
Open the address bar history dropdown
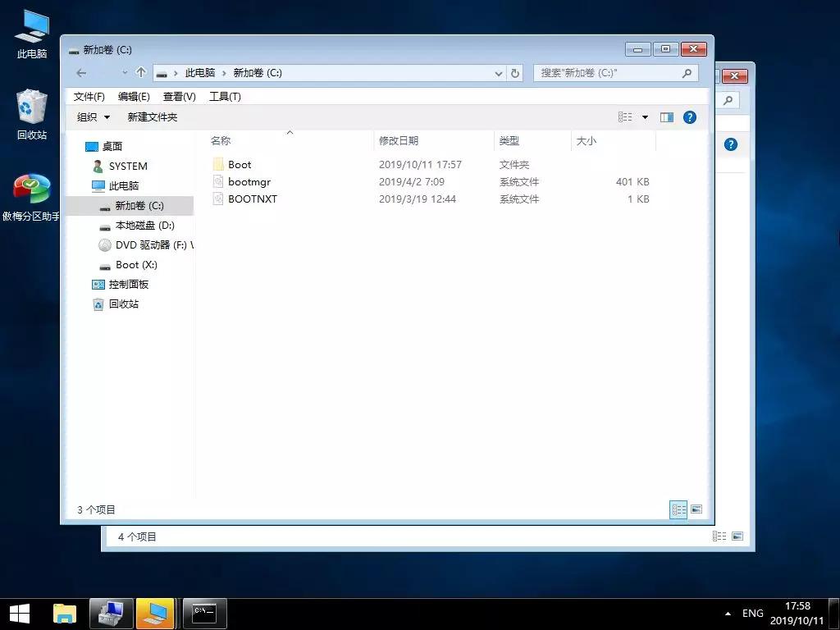[x=498, y=73]
